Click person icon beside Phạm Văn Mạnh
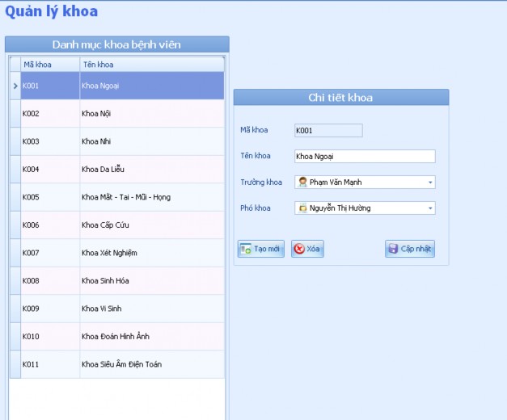Image resolution: width=507 pixels, height=420 pixels. tap(302, 183)
